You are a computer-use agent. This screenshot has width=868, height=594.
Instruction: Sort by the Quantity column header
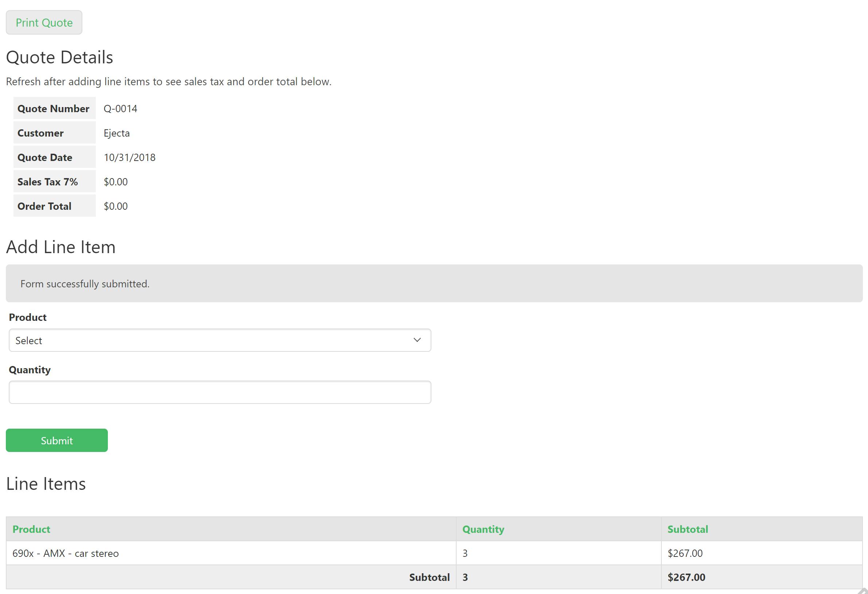click(x=483, y=529)
